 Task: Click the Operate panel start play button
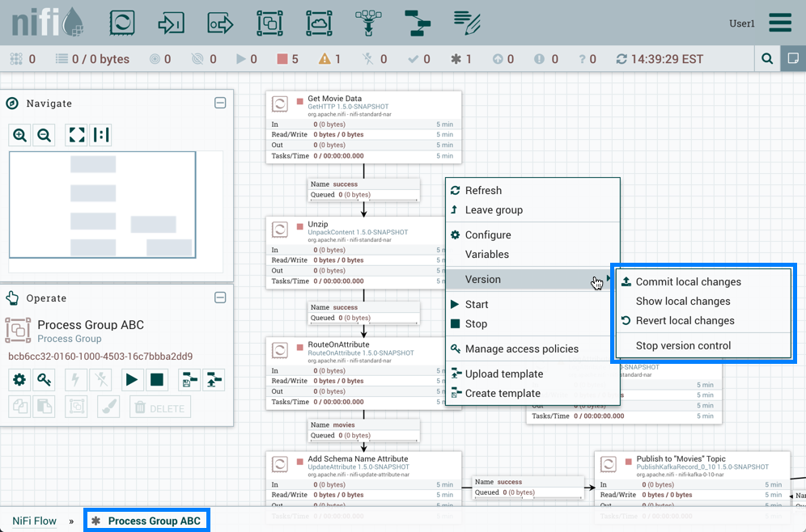point(132,379)
